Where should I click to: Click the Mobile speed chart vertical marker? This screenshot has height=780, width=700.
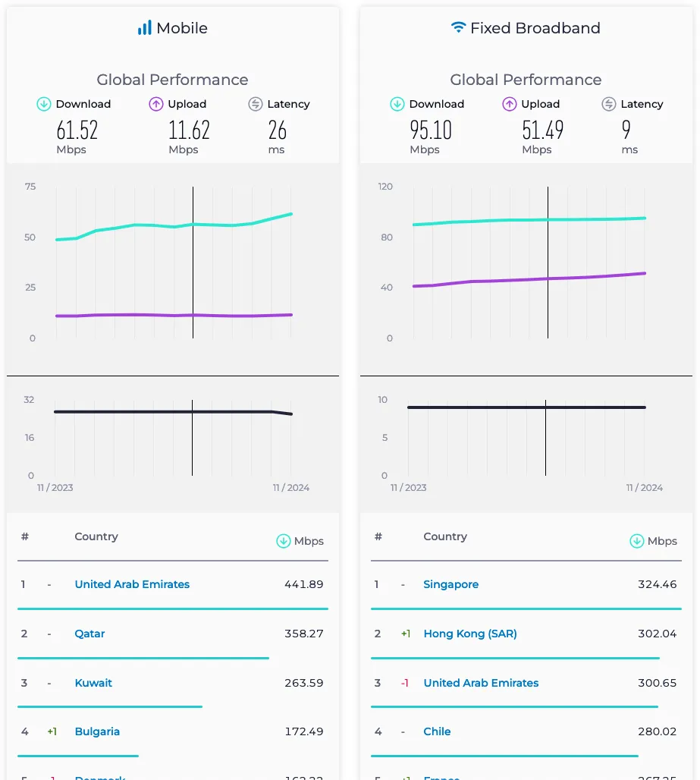[x=193, y=263]
